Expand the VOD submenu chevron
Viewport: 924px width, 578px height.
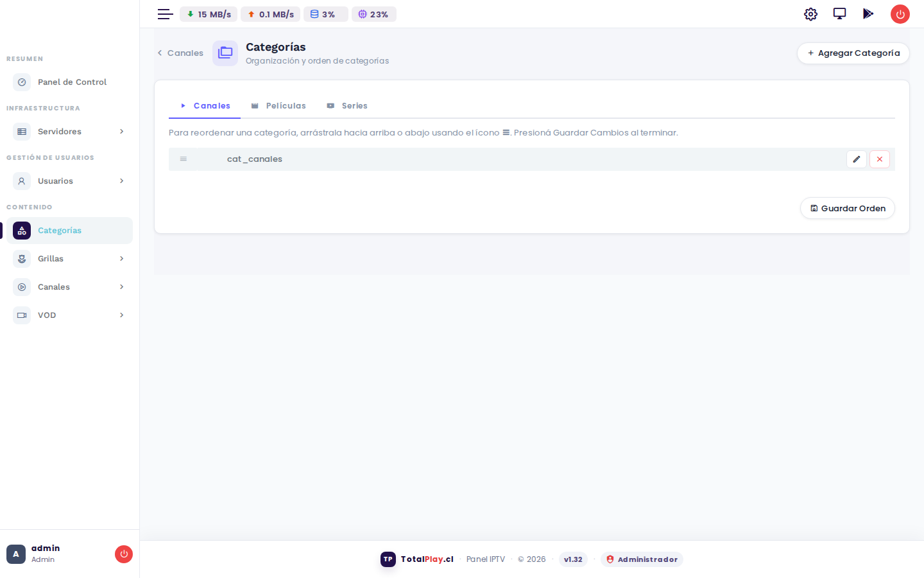121,315
